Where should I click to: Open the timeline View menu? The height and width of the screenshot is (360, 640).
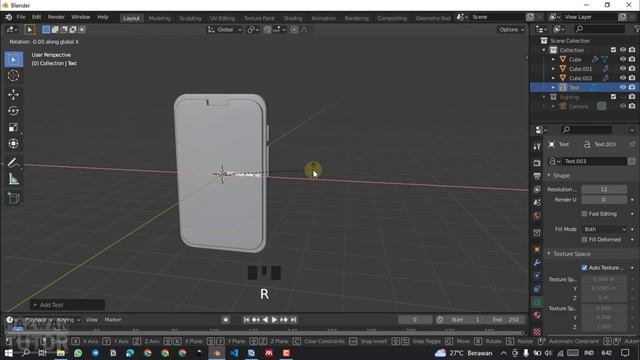point(92,320)
